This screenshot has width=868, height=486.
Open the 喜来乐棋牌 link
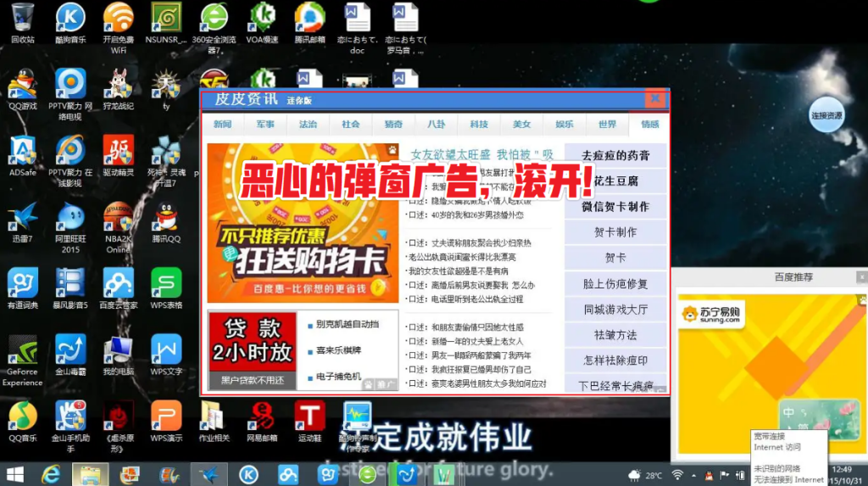tap(339, 350)
